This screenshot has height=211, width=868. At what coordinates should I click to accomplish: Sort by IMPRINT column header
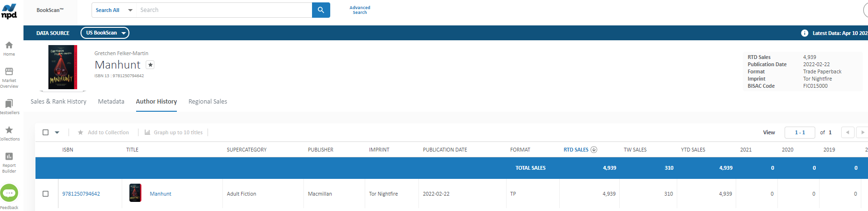[379, 150]
